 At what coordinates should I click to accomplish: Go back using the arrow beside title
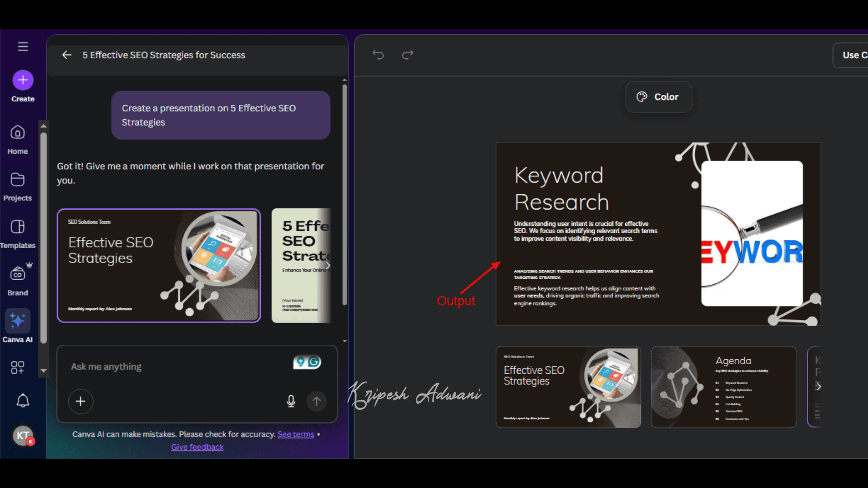[67, 55]
